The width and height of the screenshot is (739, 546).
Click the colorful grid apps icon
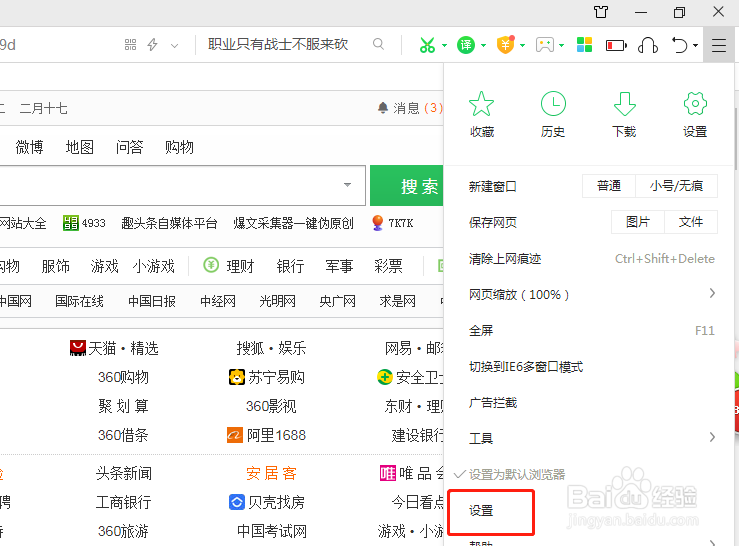click(x=584, y=45)
